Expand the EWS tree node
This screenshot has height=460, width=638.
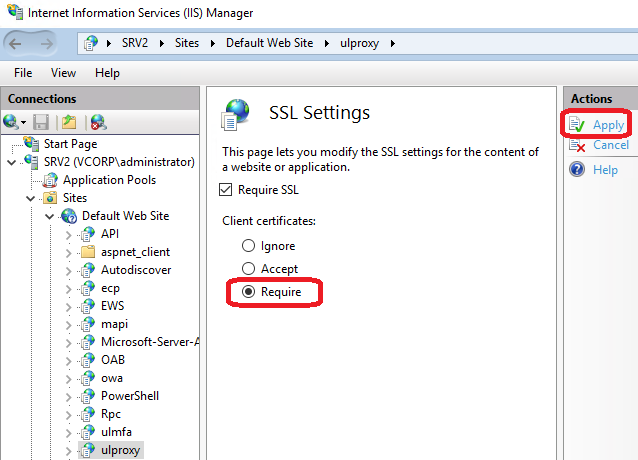click(68, 306)
